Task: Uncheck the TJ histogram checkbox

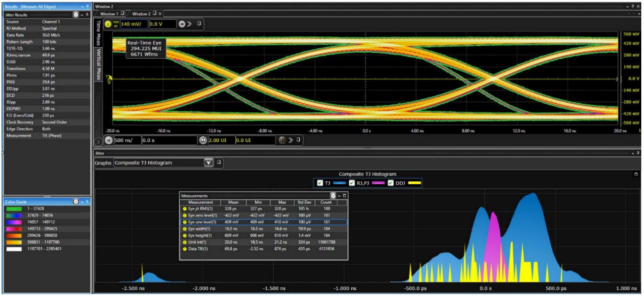Action: click(x=320, y=183)
